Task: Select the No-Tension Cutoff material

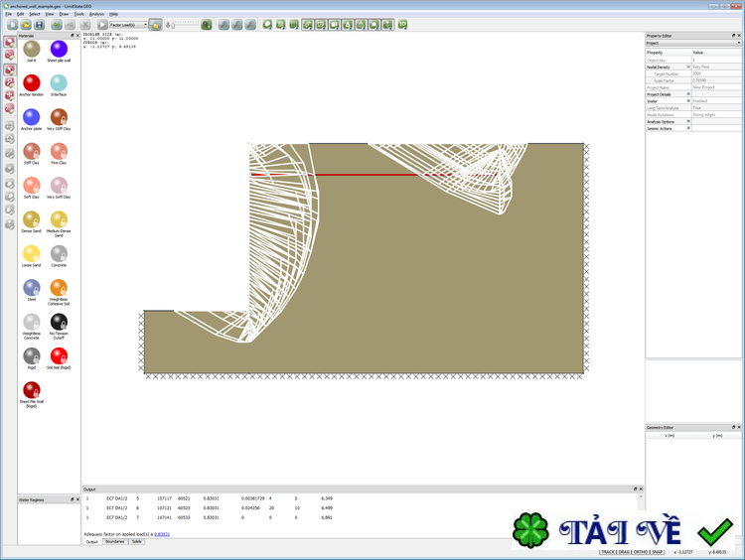Action: coord(59,323)
